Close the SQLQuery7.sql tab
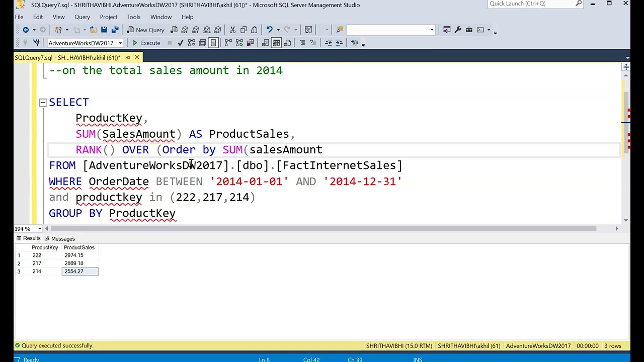 click(137, 57)
